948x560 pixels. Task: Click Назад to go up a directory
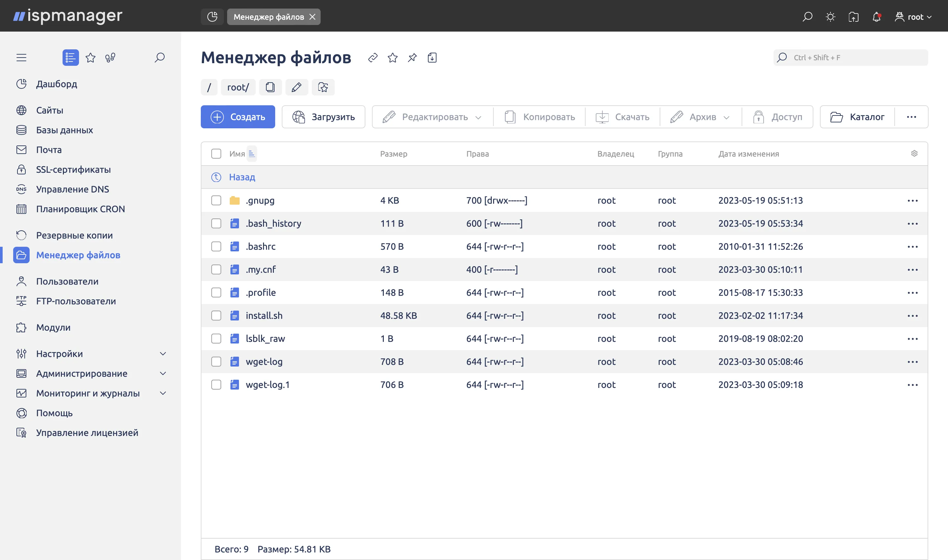click(x=242, y=177)
